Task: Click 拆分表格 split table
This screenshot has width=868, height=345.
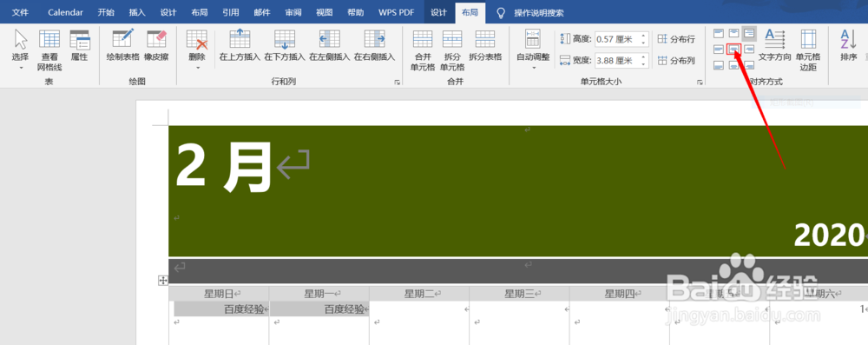Action: click(485, 45)
